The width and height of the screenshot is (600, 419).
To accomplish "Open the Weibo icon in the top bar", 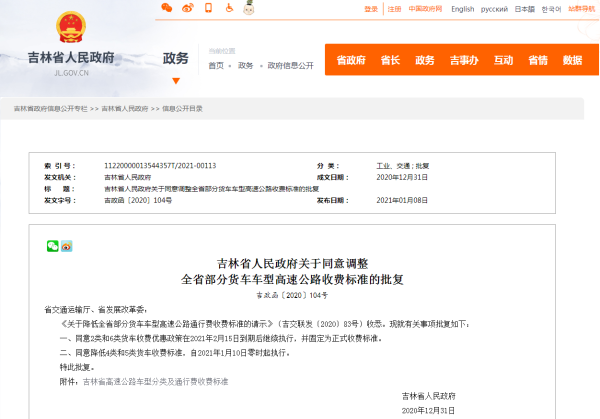I will (x=188, y=8).
